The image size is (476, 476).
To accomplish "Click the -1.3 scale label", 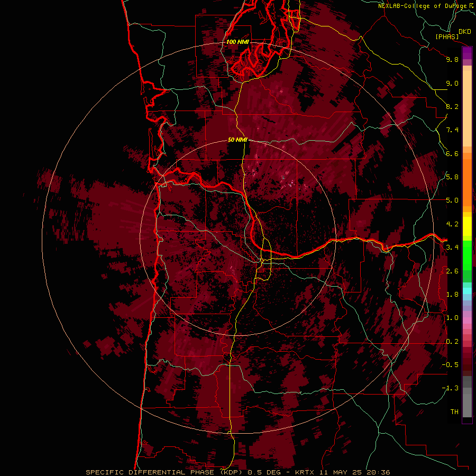I will click(x=450, y=388).
